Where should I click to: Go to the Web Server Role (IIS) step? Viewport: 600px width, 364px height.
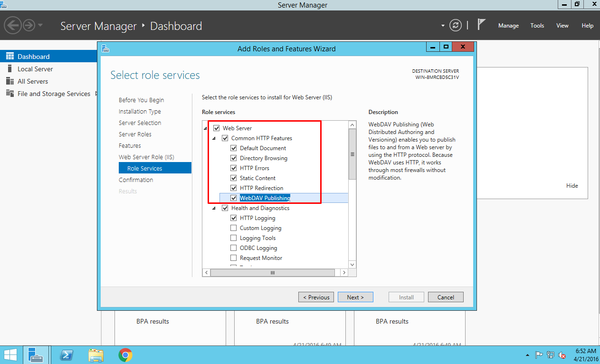coord(146,157)
